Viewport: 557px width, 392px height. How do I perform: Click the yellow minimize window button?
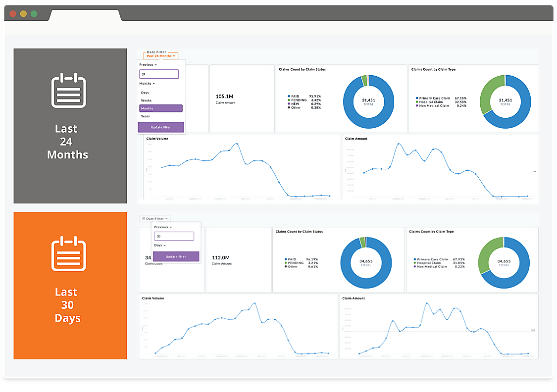pos(23,13)
